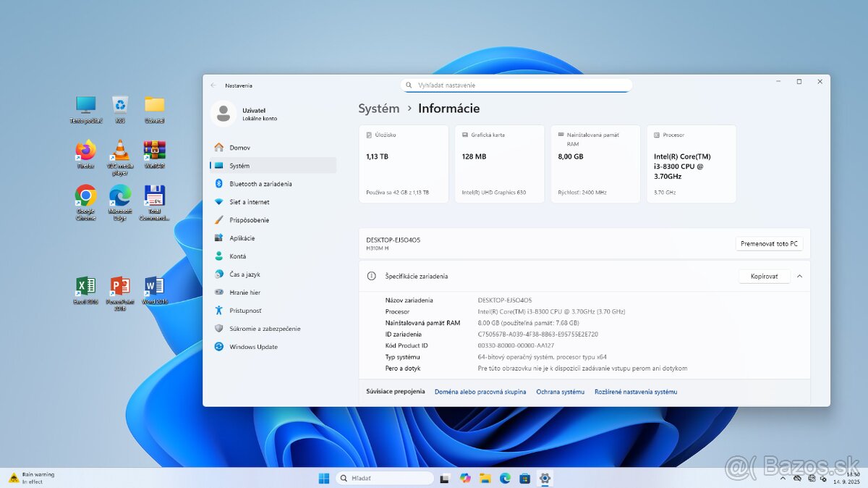Viewport: 868px width, 488px height.
Task: Open PowerPoint 2016 desktop icon
Action: 120,286
